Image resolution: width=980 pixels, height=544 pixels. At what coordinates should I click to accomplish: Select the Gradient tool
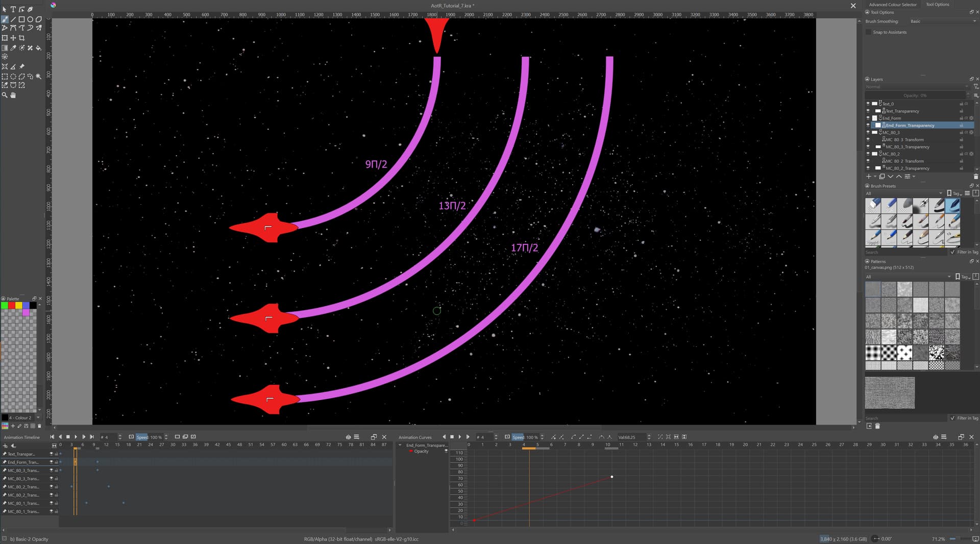[x=5, y=48]
